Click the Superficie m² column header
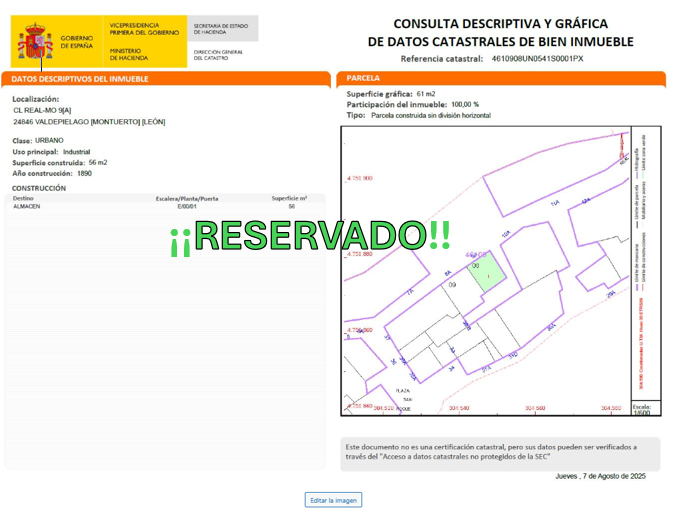Image resolution: width=688 pixels, height=528 pixels. (x=289, y=199)
